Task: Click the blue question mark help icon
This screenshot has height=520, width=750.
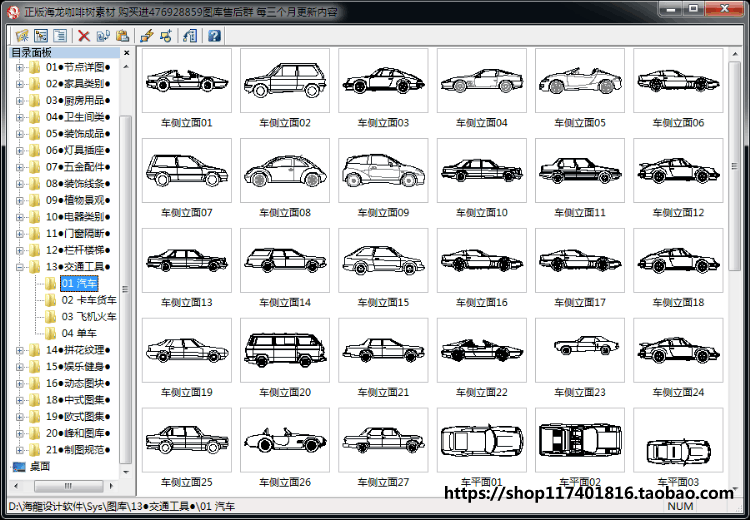Action: tap(214, 36)
